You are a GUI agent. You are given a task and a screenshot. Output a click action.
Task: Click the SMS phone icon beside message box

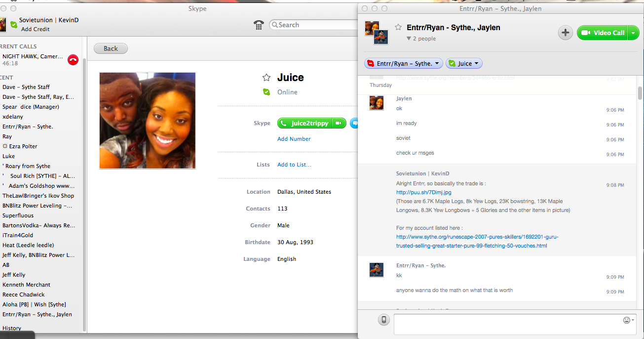pos(384,320)
